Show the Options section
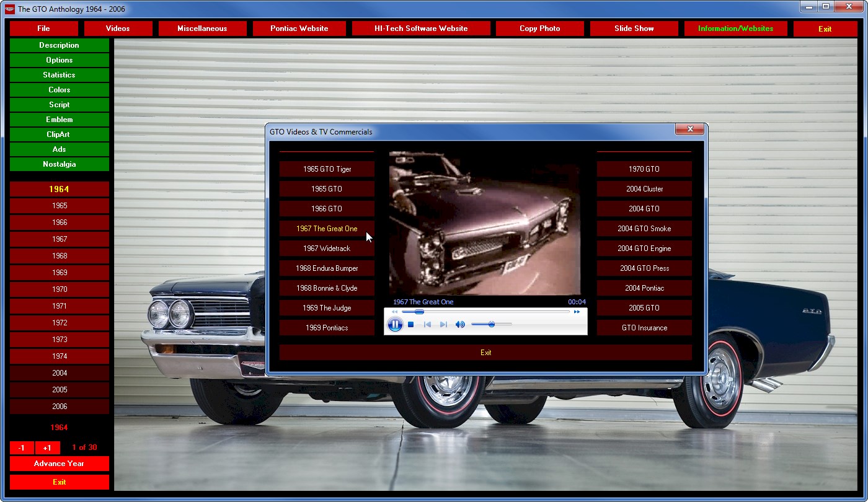 pyautogui.click(x=60, y=60)
